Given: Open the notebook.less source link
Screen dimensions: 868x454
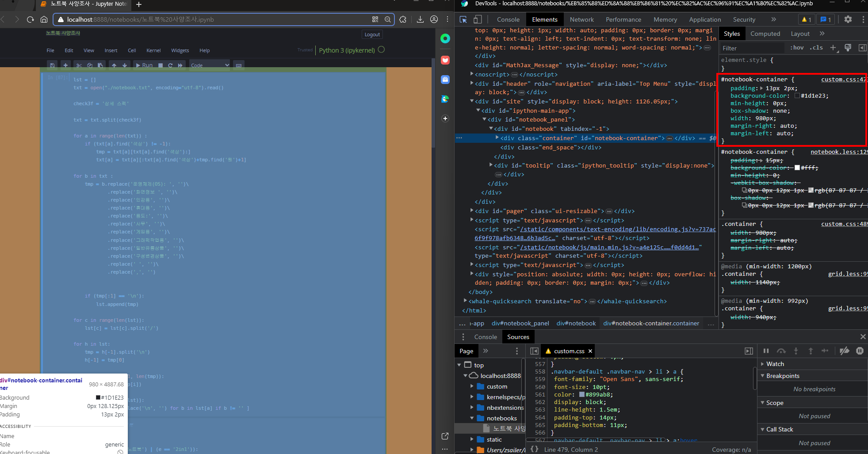Looking at the screenshot, I should [x=839, y=152].
